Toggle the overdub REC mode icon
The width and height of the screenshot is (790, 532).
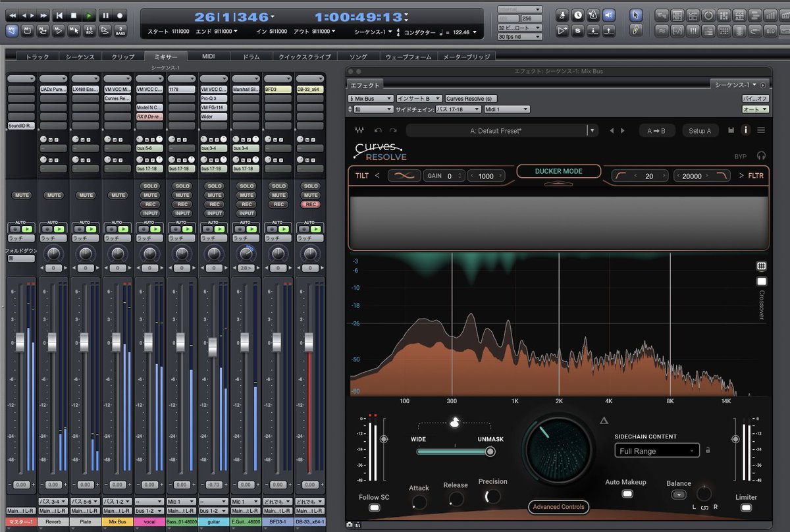point(89,30)
